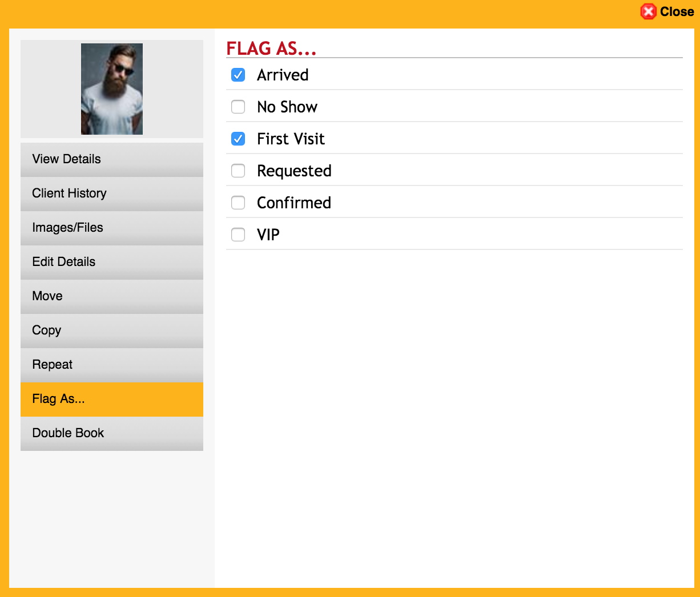The image size is (700, 597).
Task: Choose Move from the sidebar
Action: [x=112, y=296]
